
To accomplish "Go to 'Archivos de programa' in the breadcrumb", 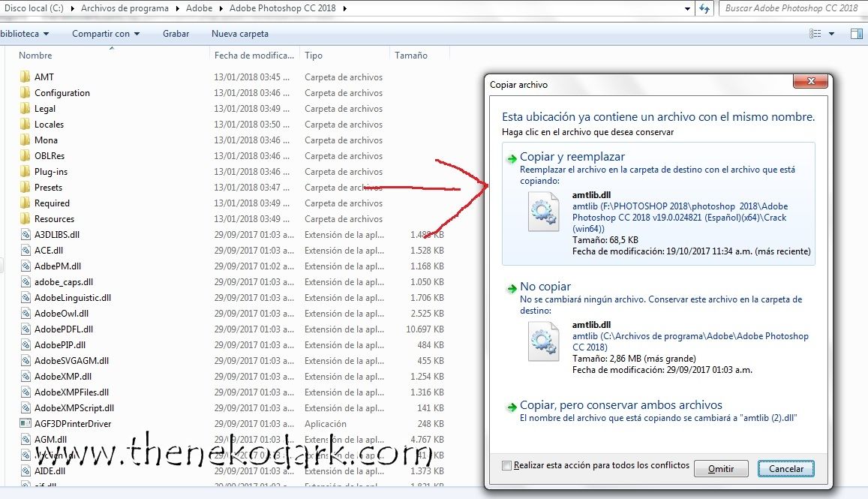I will tap(125, 8).
